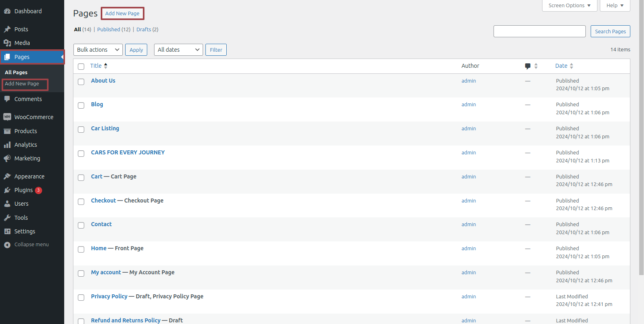Tick the checkbox for About Us page
The height and width of the screenshot is (324, 644).
(81, 82)
